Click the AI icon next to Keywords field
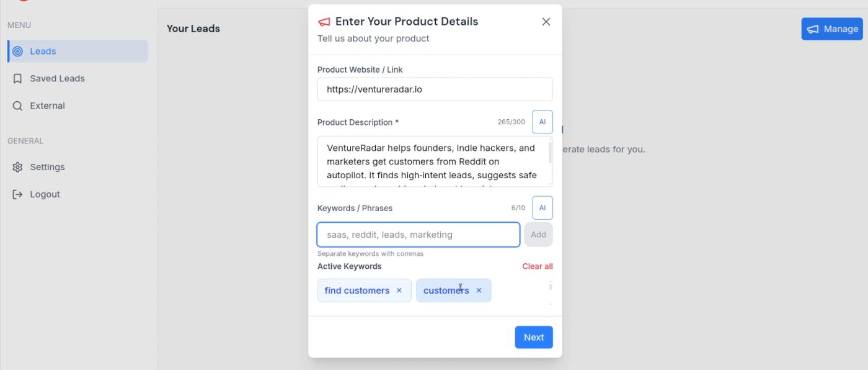 (x=542, y=207)
